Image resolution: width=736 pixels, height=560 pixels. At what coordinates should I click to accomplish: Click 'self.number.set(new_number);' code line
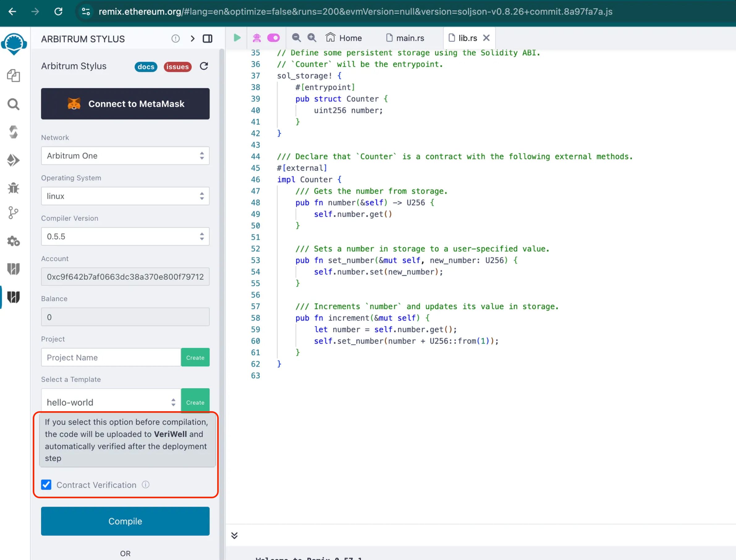378,272
